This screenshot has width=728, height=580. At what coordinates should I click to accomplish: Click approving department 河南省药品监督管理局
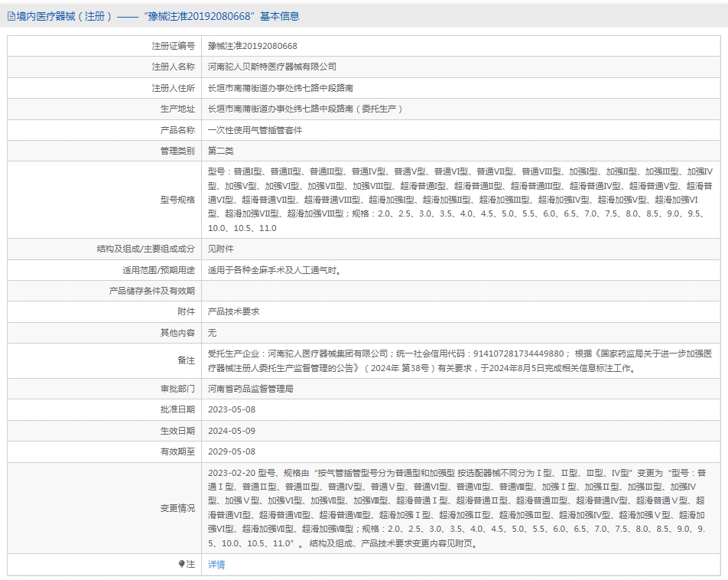pos(250,389)
